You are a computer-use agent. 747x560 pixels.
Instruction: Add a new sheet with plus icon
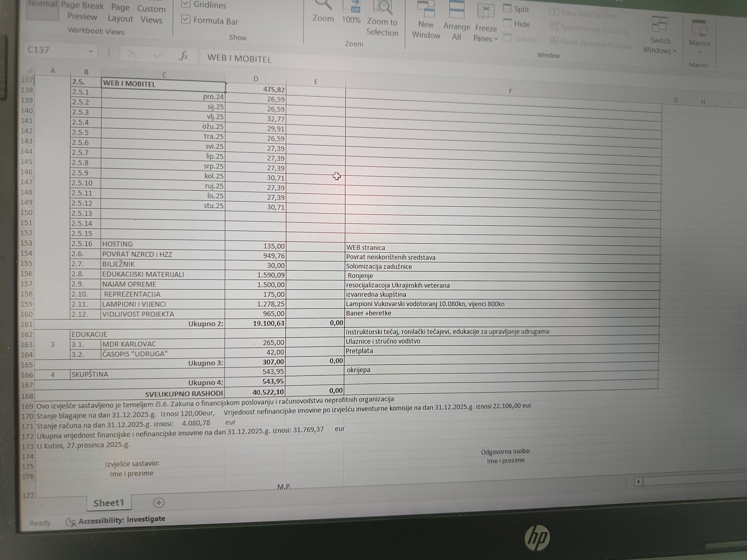(159, 503)
